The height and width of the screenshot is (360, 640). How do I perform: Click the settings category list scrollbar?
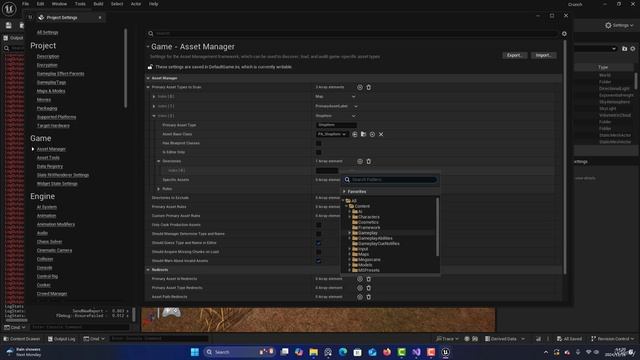pos(125,68)
